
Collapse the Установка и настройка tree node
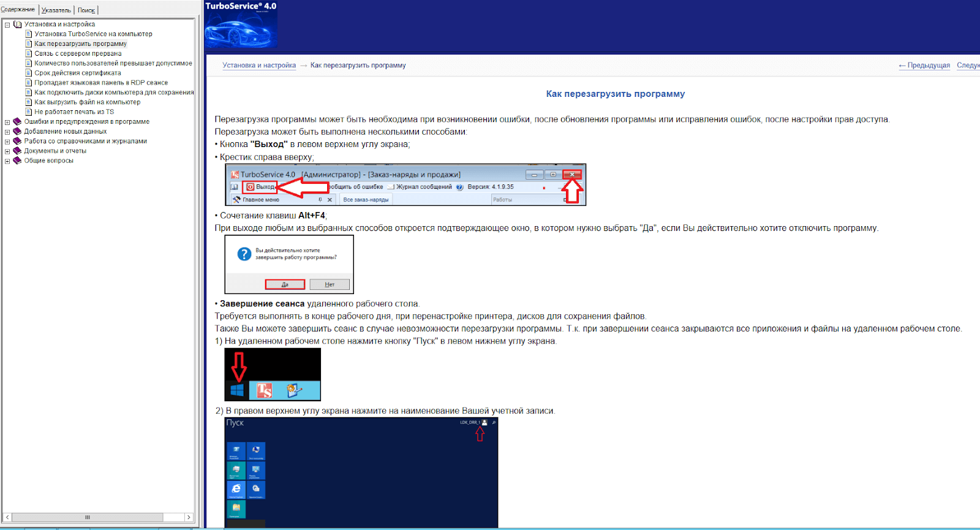coord(7,25)
